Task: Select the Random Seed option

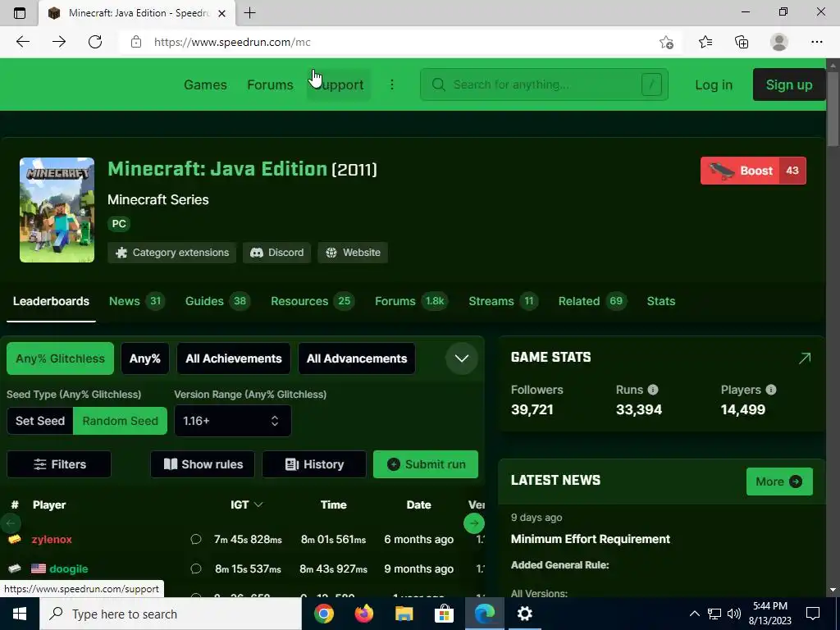Action: 120,421
